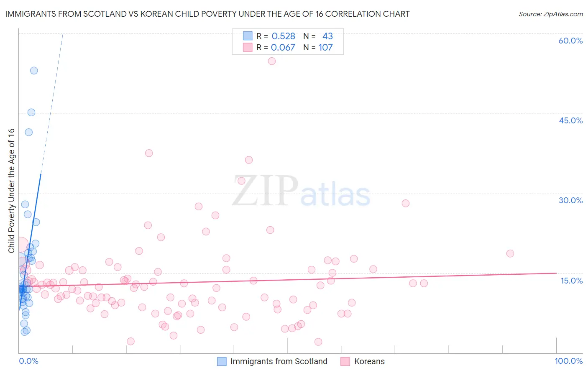The image size is (588, 373).
Task: Click the pink data point near 28% at right
Action: click(x=406, y=203)
